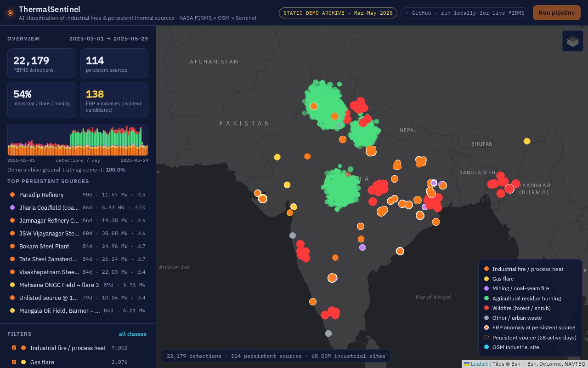Click the Leaflet flag icon

pyautogui.click(x=467, y=364)
